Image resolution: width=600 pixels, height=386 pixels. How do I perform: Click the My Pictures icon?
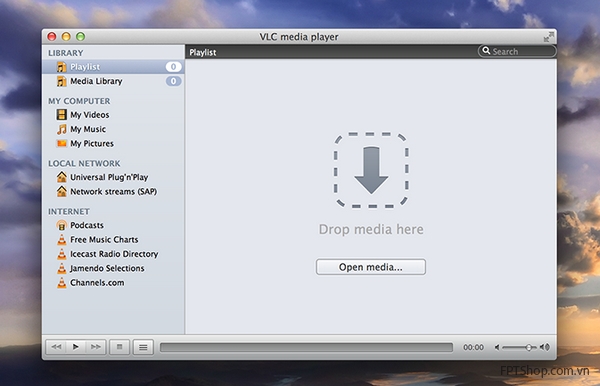tap(61, 143)
